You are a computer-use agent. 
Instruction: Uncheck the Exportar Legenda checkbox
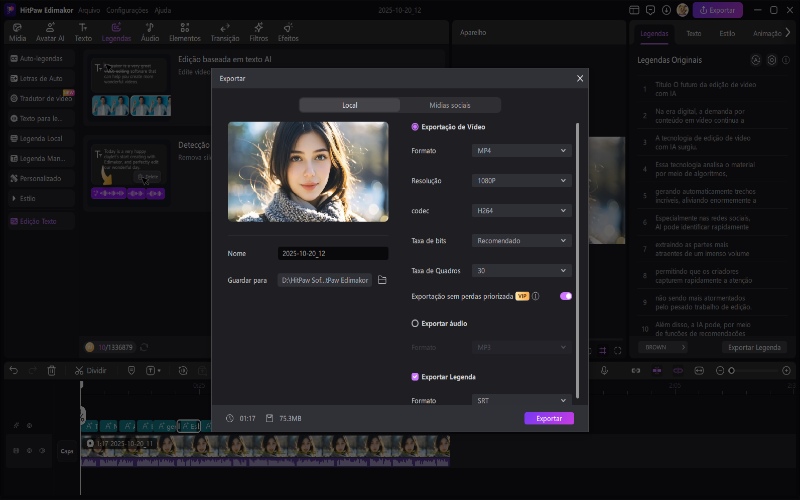coord(416,377)
